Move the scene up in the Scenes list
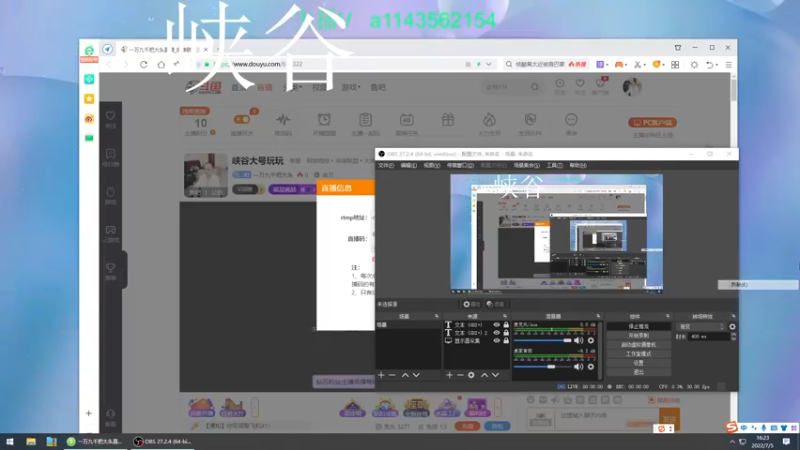The image size is (800, 450). point(405,375)
